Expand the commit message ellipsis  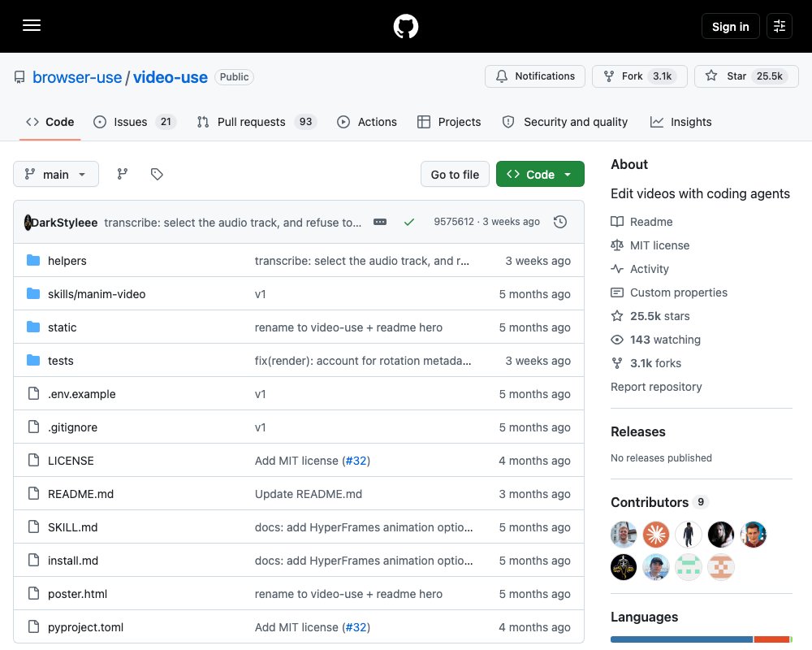pyautogui.click(x=379, y=222)
